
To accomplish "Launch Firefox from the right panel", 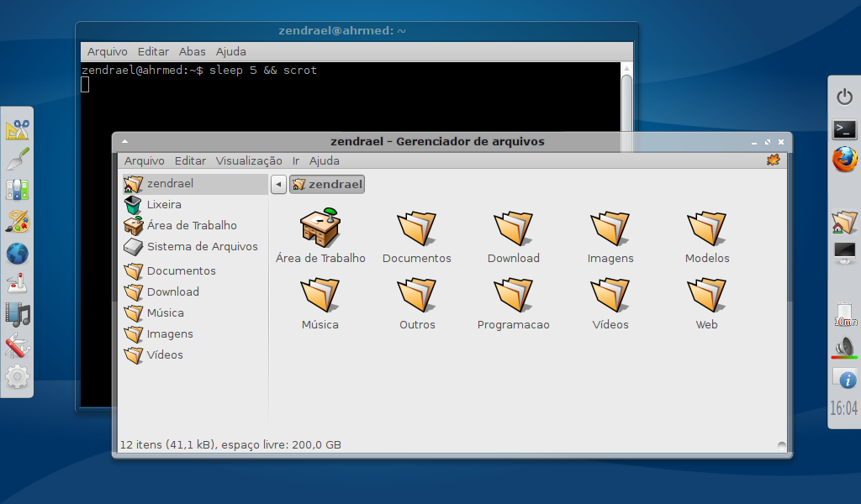I will point(844,159).
